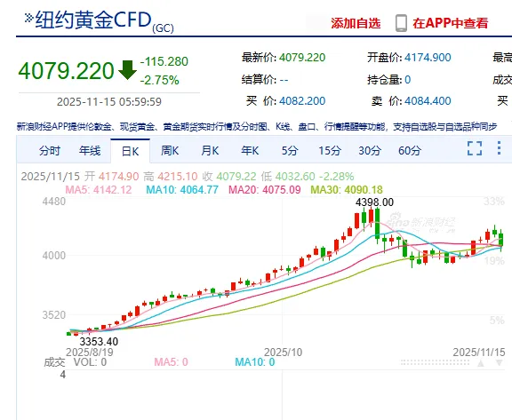Viewport: 512px width, 420px height.
Task: Click the percent change -2.75%
Action: click(x=160, y=80)
